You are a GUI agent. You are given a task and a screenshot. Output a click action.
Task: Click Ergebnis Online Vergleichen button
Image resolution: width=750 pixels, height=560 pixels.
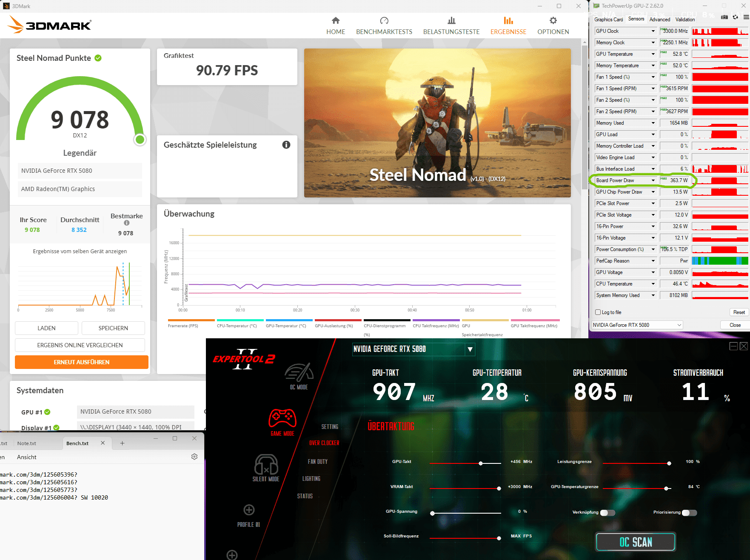(80, 345)
